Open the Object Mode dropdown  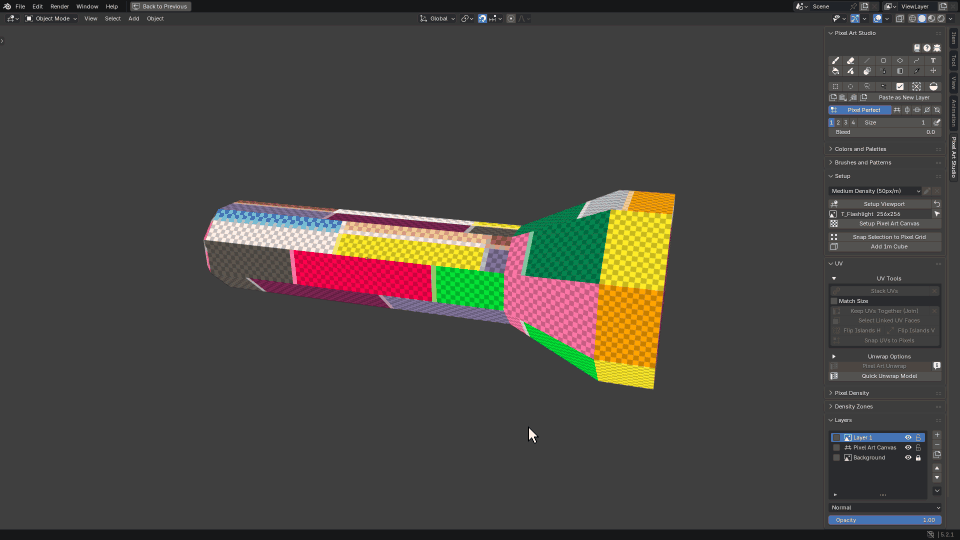tap(51, 18)
